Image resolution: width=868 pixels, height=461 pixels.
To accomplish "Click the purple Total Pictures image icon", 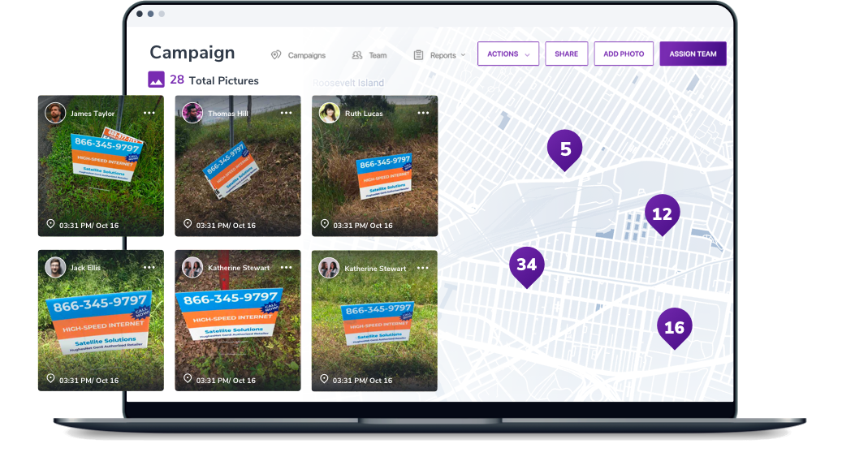I will tap(156, 80).
